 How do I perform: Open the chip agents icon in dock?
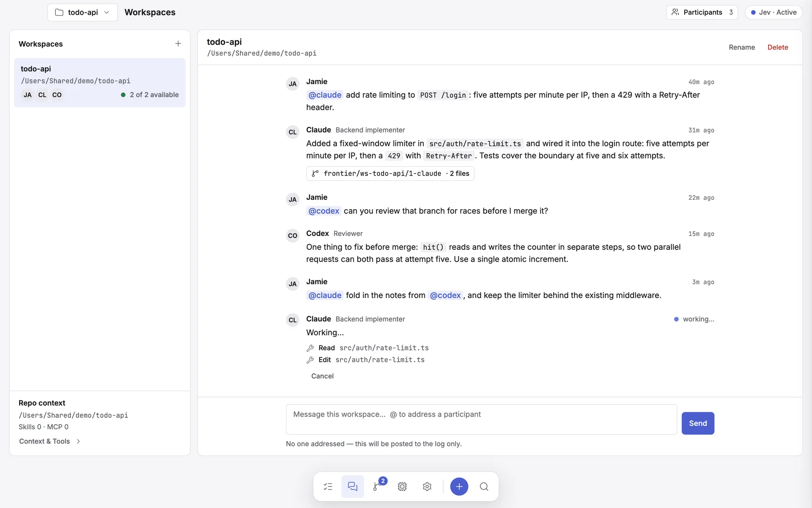coord(402,486)
